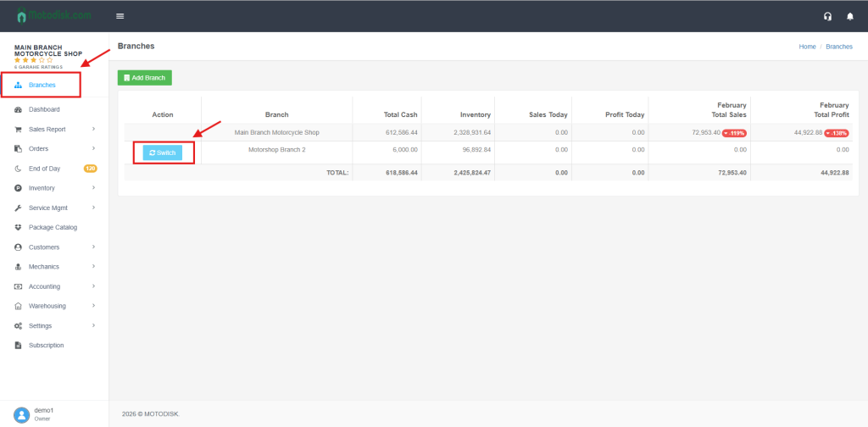Click the Package Catalog dropbox icon
868x427 pixels.
pyautogui.click(x=19, y=227)
